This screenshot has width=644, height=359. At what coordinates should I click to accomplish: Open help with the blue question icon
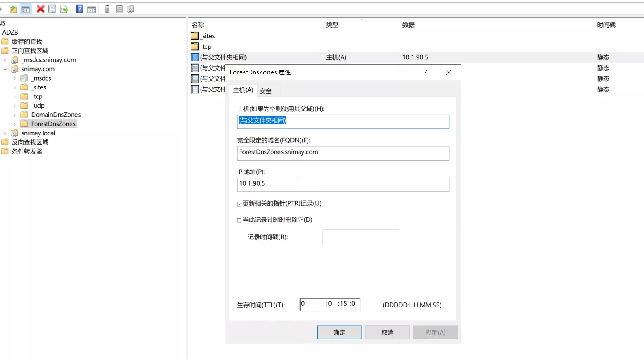(80, 9)
